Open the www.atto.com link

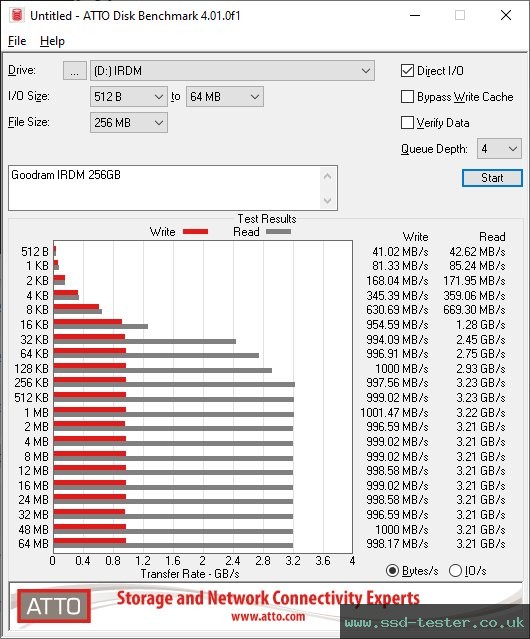click(268, 617)
